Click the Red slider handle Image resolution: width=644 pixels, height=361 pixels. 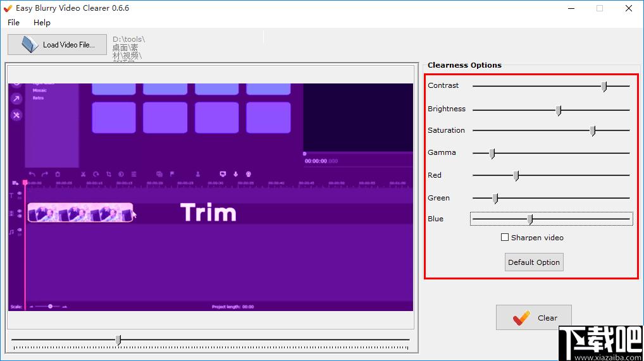point(516,175)
